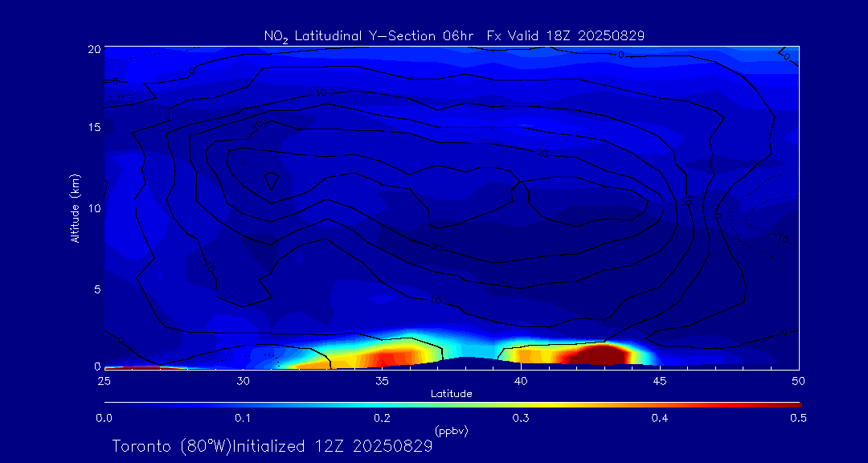
Task: Click the (ppbv) units label under colorbar
Action: click(451, 431)
